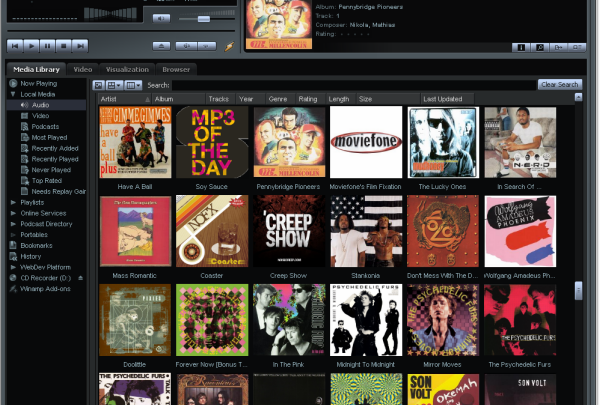600x405 pixels.
Task: Open the Recently Added view
Action: 55,148
